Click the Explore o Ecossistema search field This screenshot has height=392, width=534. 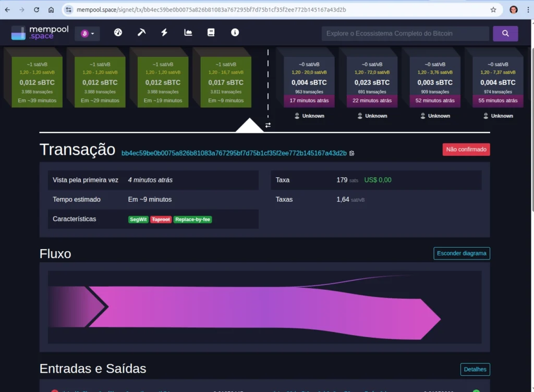coord(405,33)
